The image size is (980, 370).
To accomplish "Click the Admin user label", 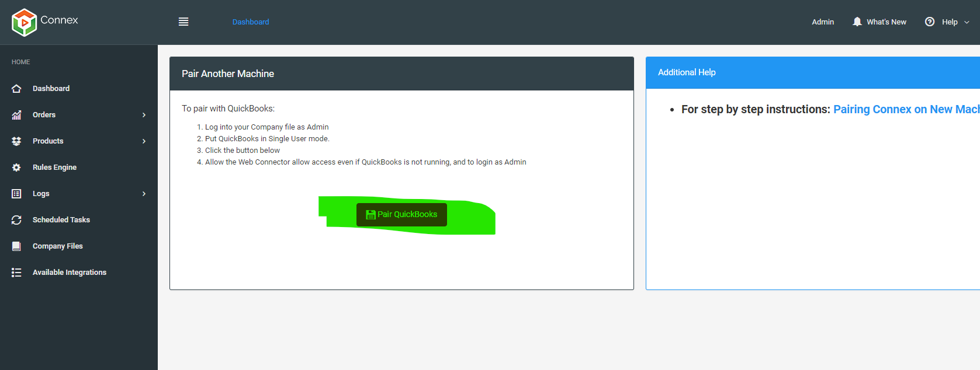I will (x=823, y=22).
